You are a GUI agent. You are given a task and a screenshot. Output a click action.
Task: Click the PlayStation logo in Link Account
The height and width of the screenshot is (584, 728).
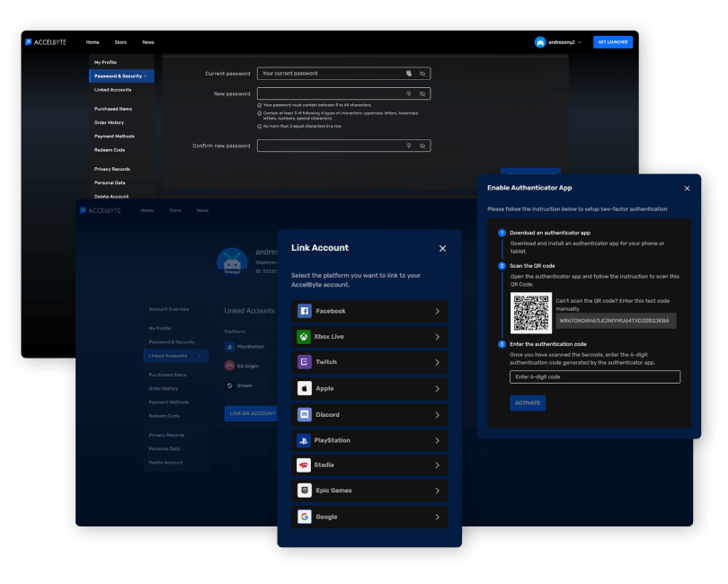pos(304,440)
